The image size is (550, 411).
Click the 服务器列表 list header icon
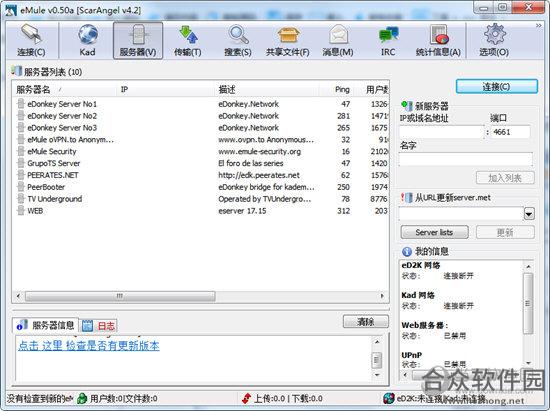16,71
